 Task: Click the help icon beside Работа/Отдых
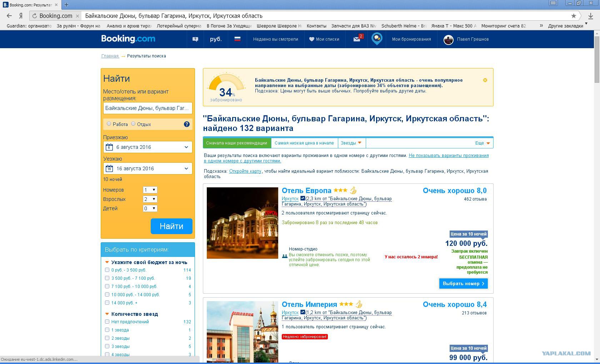[x=187, y=124]
